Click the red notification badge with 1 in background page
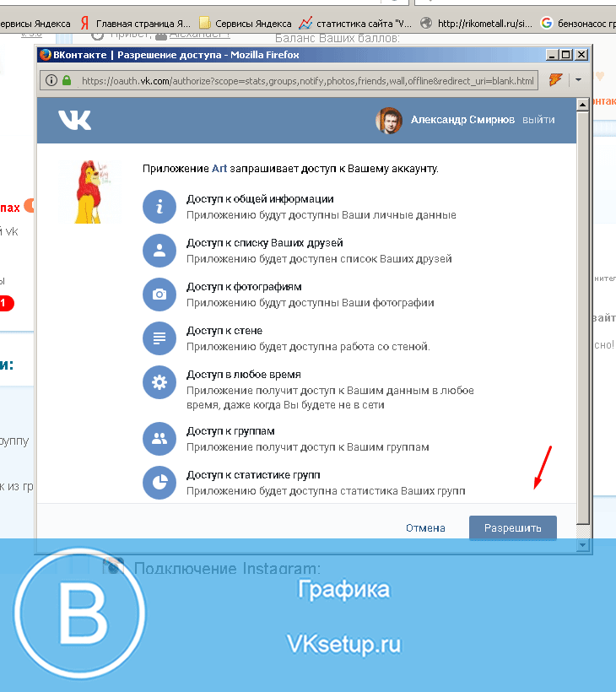 click(x=6, y=303)
